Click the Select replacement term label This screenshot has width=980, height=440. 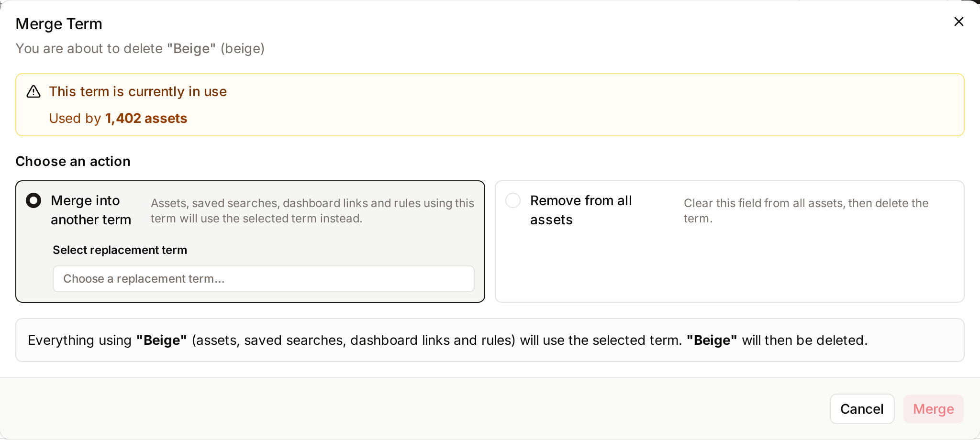pyautogui.click(x=120, y=250)
